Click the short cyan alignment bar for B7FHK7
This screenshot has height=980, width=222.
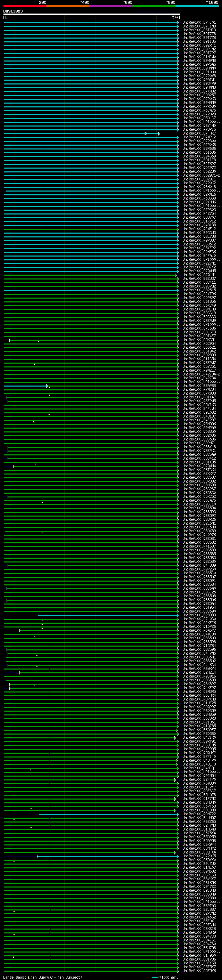tap(152, 133)
